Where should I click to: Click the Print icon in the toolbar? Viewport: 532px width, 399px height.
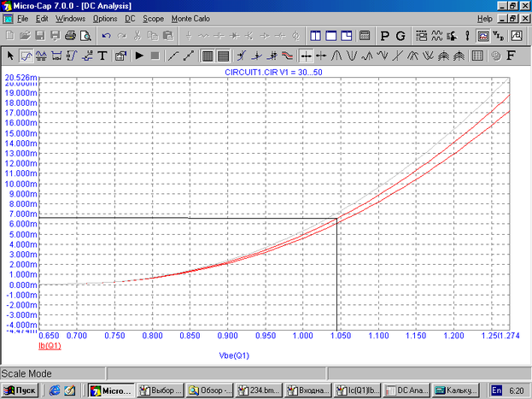[x=70, y=37]
